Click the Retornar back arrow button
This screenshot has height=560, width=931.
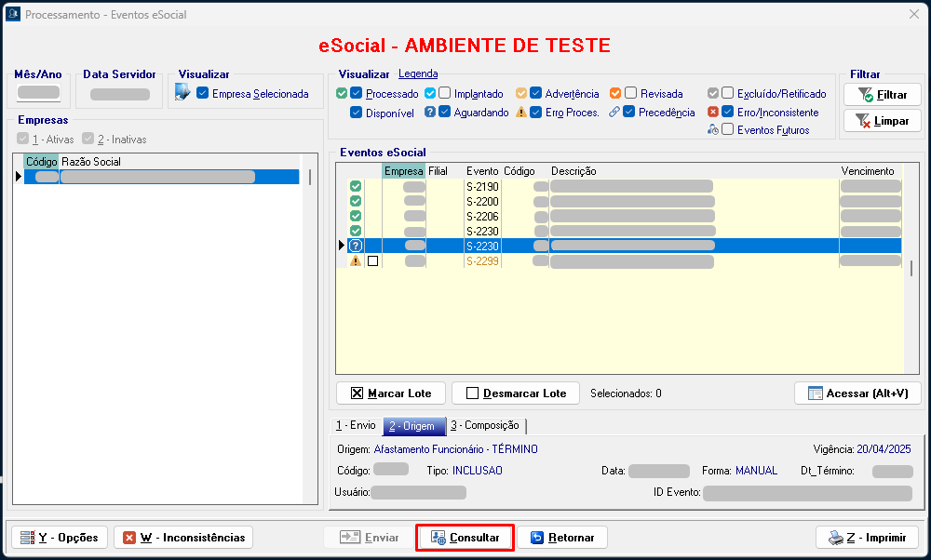(x=562, y=538)
